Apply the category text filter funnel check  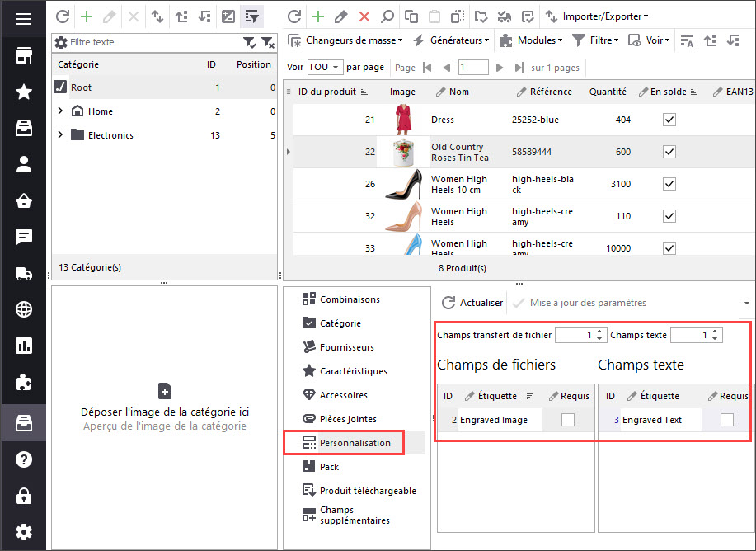[249, 43]
